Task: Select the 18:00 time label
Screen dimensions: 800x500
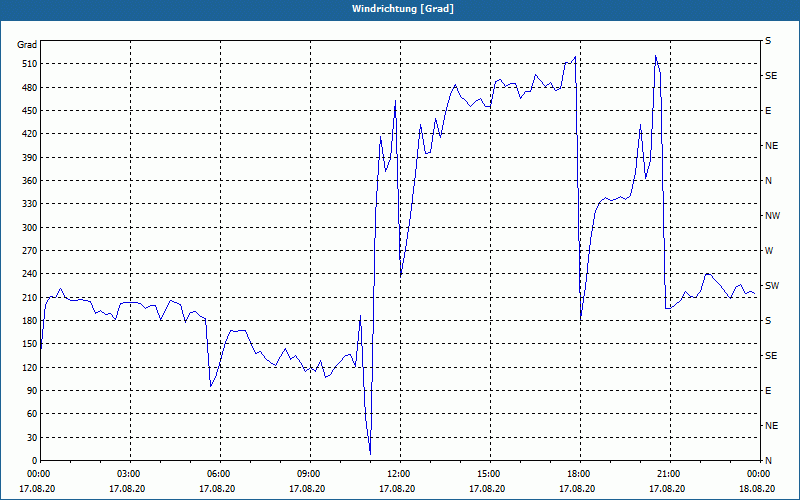Action: point(580,474)
